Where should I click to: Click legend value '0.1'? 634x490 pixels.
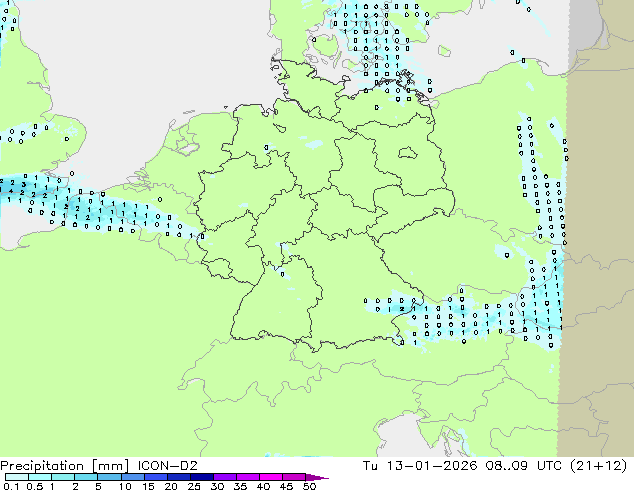(11, 486)
